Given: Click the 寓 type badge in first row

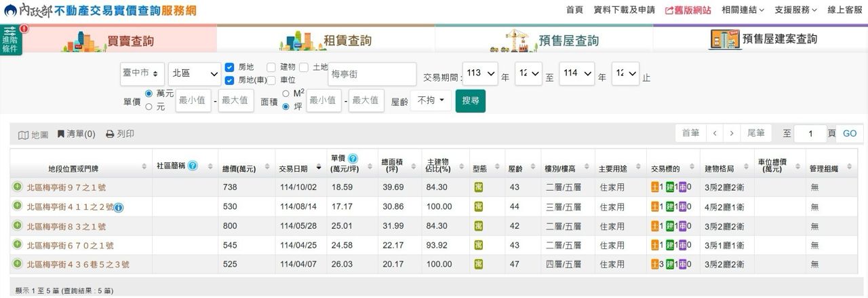Looking at the screenshot, I should (479, 187).
